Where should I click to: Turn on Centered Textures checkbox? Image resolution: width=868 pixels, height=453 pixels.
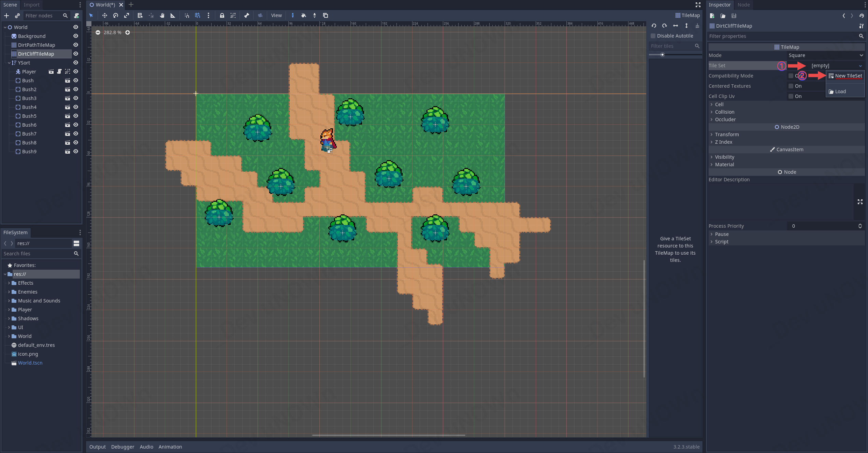pyautogui.click(x=791, y=86)
